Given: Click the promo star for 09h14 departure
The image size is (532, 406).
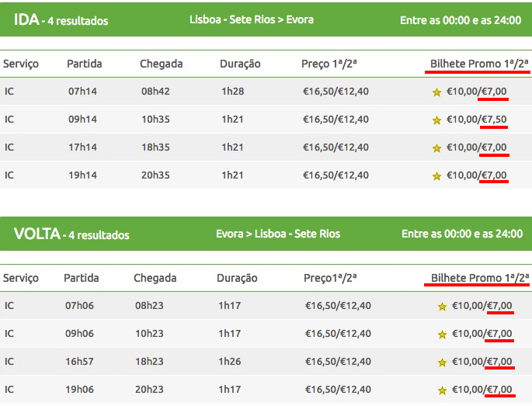Looking at the screenshot, I should click(436, 120).
